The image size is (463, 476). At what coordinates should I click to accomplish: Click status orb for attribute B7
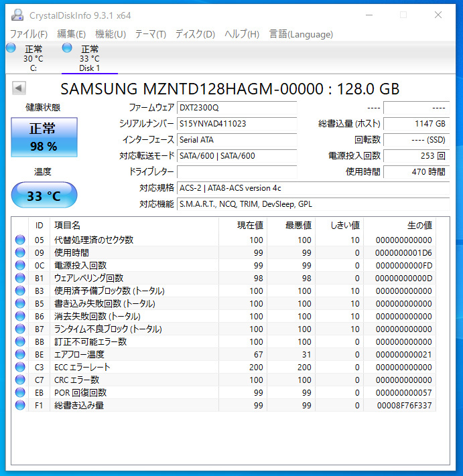(x=20, y=329)
